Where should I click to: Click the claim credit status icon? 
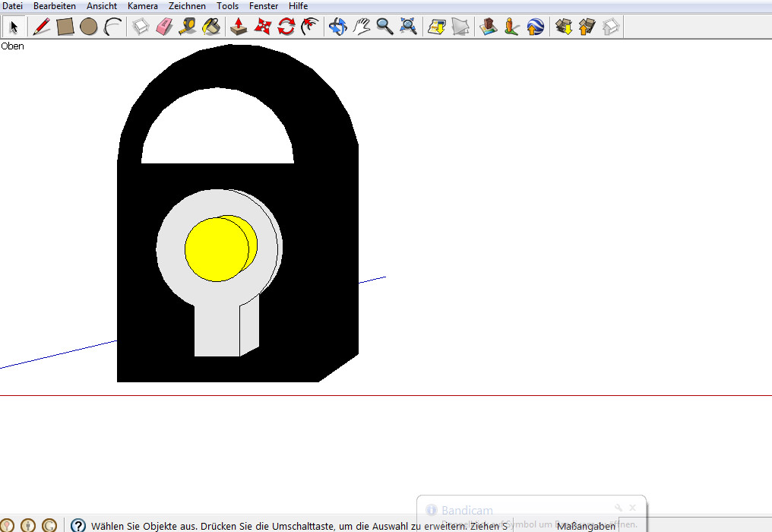pos(49,525)
